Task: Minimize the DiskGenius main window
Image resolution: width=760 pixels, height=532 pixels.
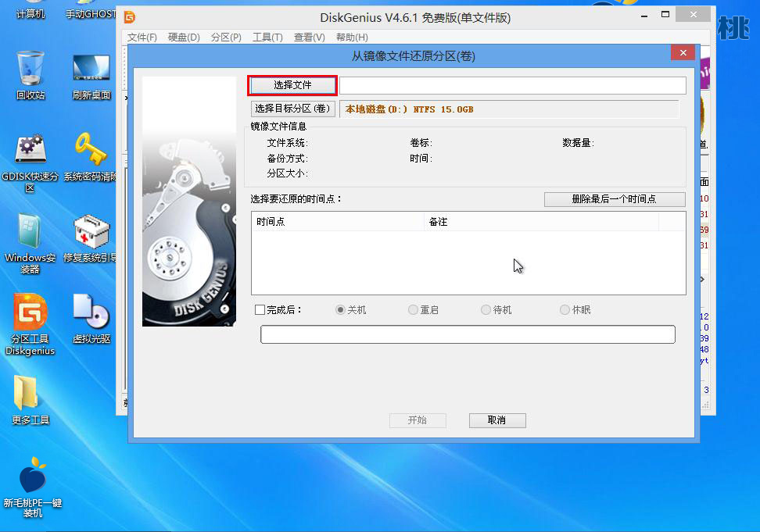Action: point(644,16)
